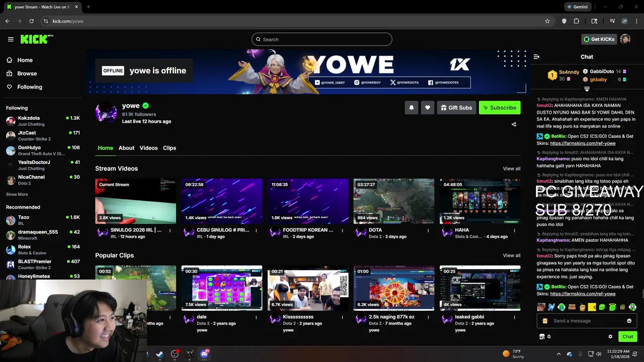Viewport: 644px width, 362px height.
Task: Collapse the chat panel arrow icon
Action: point(536,57)
